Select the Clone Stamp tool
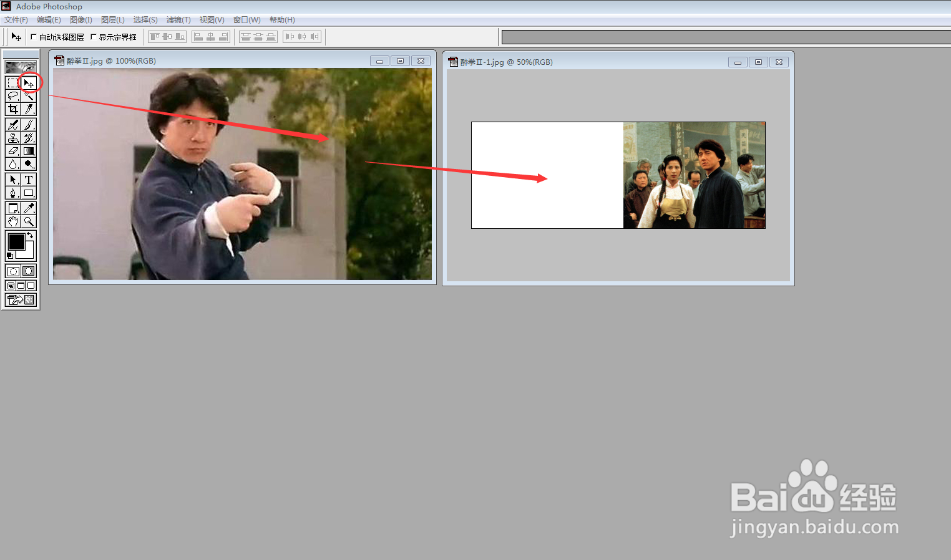951x560 pixels. point(13,138)
